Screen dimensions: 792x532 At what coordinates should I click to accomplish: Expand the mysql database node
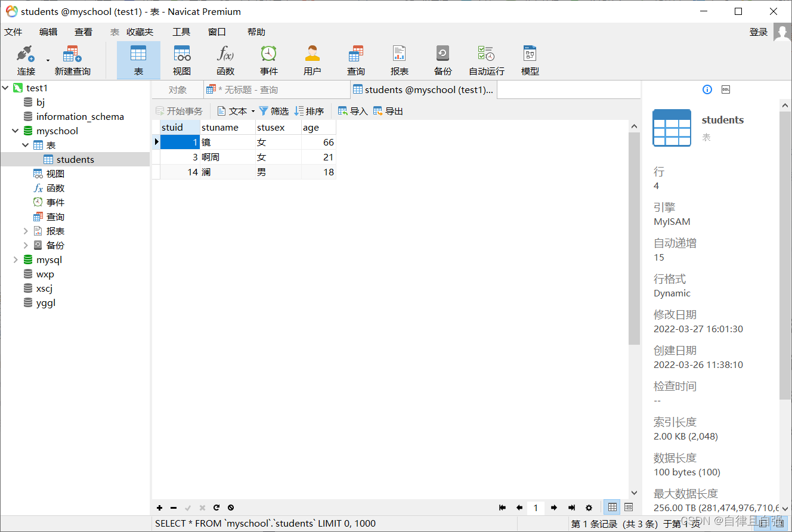coord(15,259)
